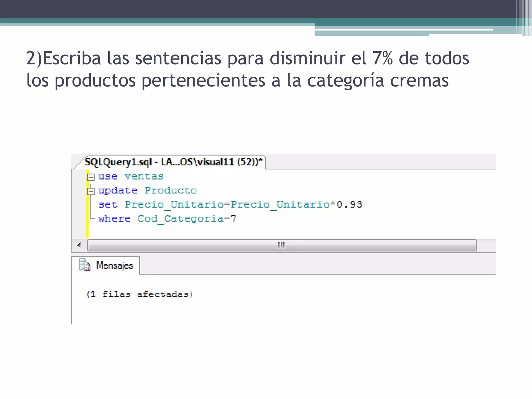Collapse the 'update Producto' code block
532x399 pixels.
[x=91, y=191]
